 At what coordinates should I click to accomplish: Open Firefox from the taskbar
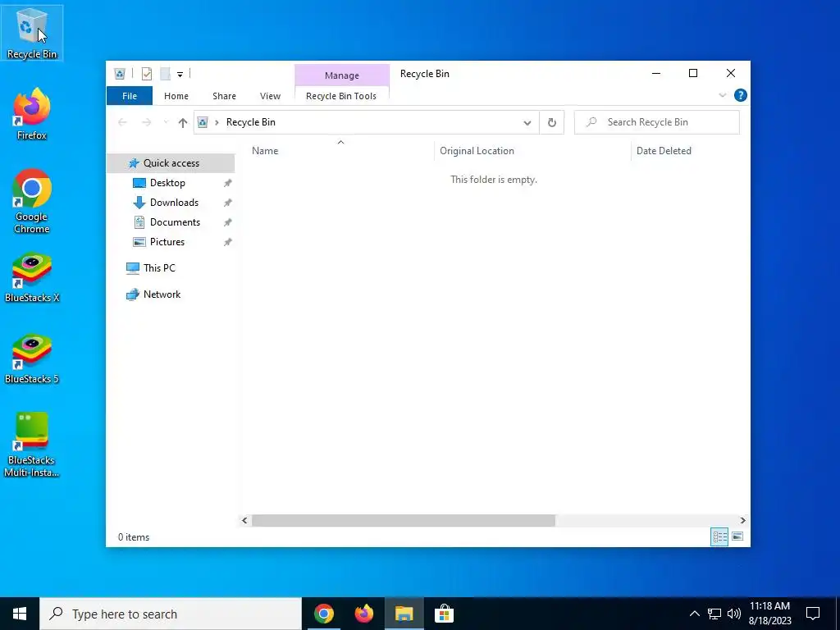pyautogui.click(x=363, y=614)
